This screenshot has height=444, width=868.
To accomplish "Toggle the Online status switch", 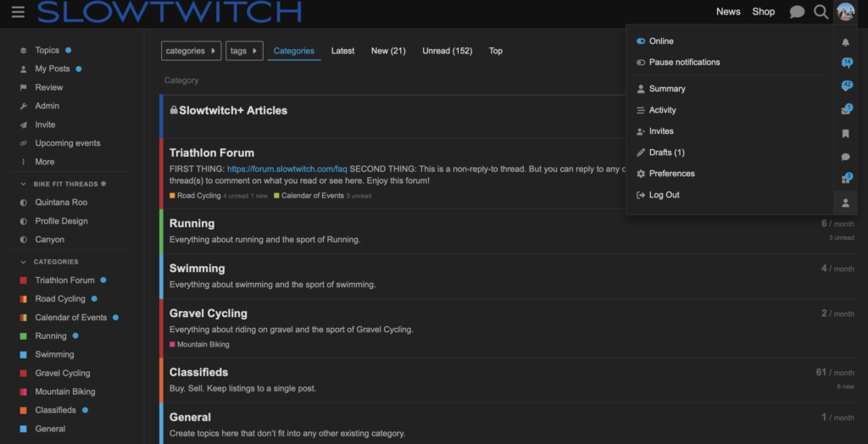I will (x=641, y=42).
